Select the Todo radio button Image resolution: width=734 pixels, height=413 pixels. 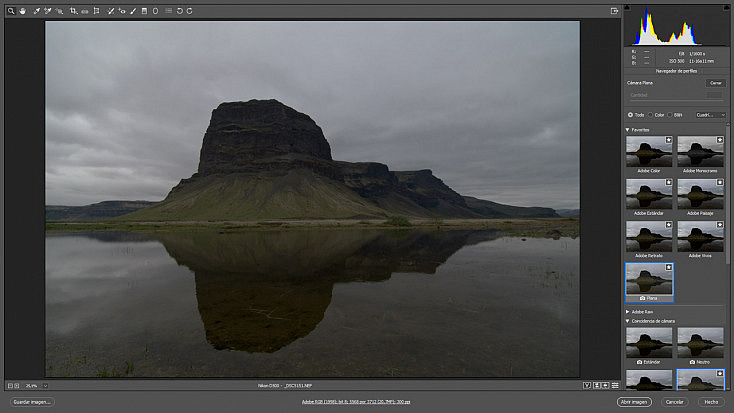(x=630, y=115)
